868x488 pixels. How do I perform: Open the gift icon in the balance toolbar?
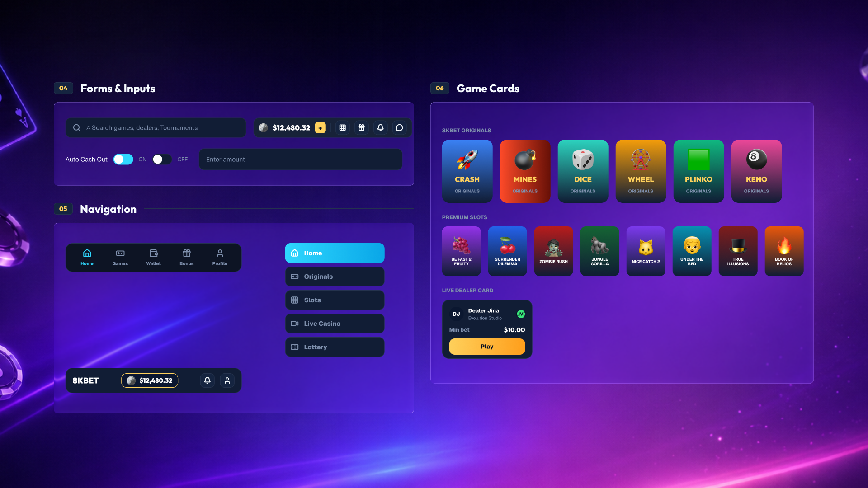tap(362, 128)
